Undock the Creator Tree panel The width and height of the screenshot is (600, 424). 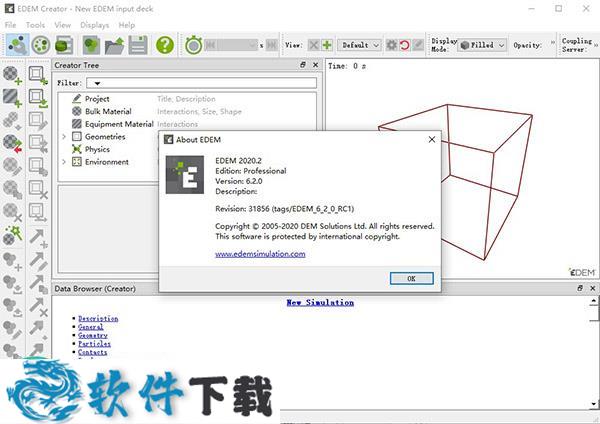point(303,65)
